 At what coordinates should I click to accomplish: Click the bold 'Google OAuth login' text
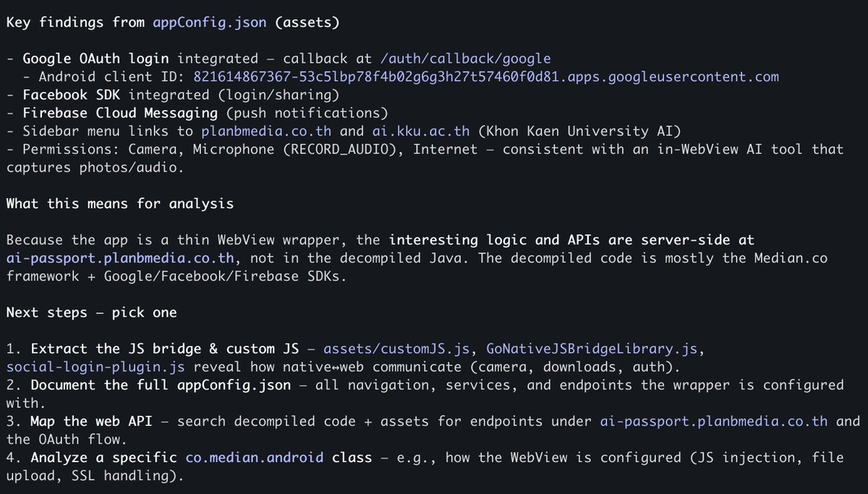click(96, 59)
